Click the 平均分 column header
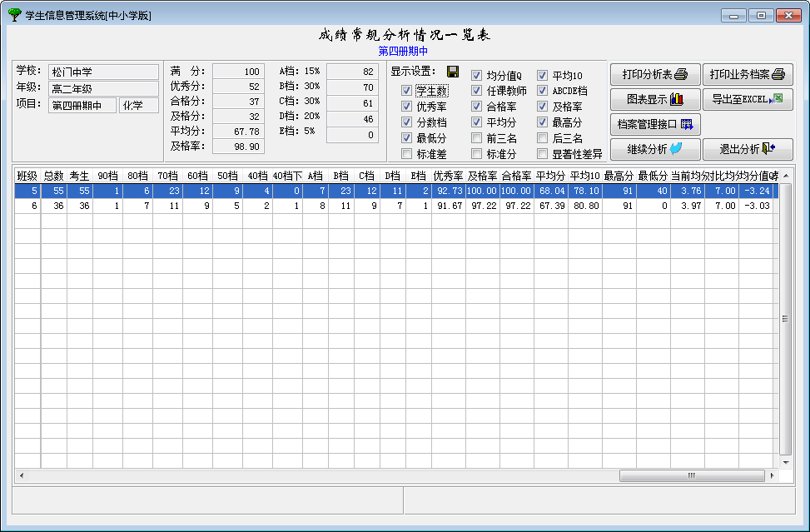Image resolution: width=810 pixels, height=532 pixels. 550,176
